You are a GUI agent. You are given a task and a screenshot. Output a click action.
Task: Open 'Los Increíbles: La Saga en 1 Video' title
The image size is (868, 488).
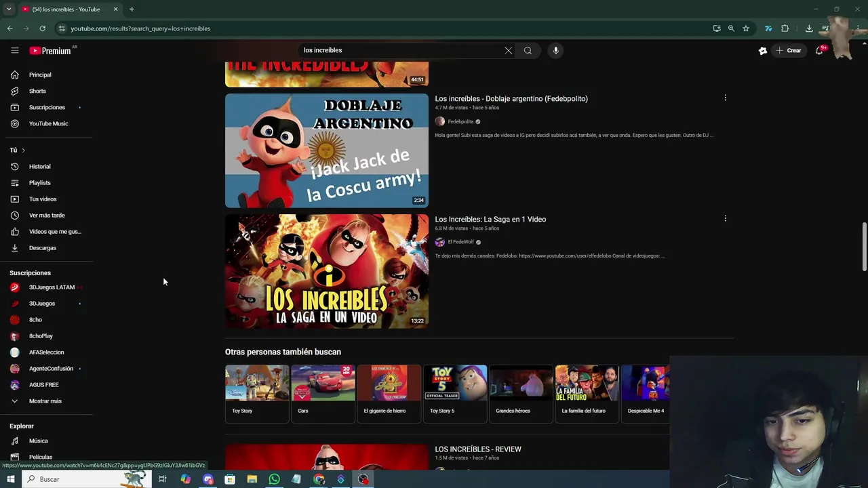[490, 220]
